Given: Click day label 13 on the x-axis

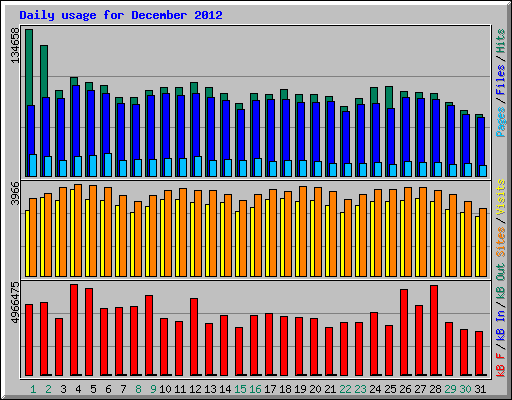Looking at the screenshot, I should 210,389.
